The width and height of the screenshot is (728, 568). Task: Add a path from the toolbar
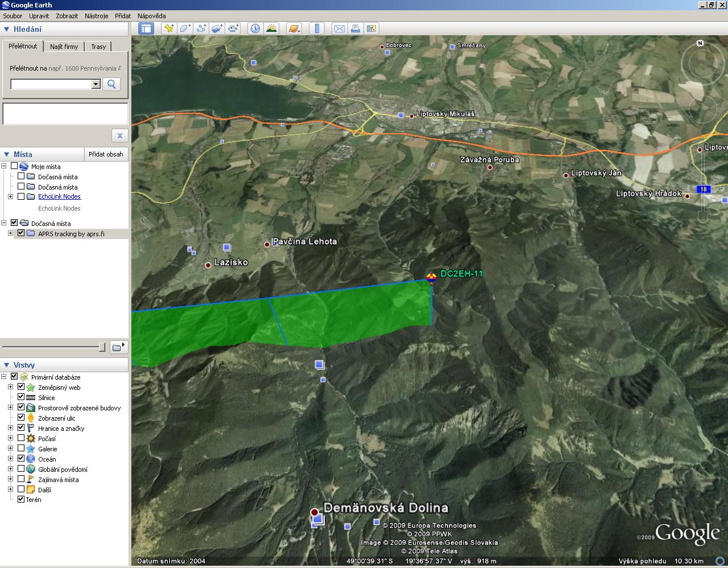tap(201, 28)
